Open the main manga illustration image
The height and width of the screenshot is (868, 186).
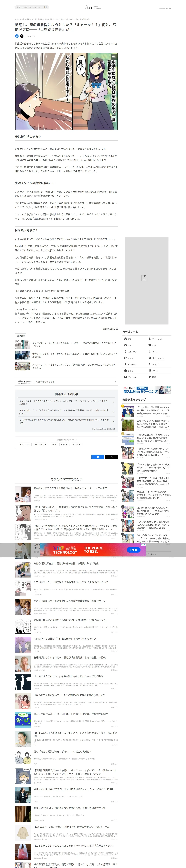point(66,91)
